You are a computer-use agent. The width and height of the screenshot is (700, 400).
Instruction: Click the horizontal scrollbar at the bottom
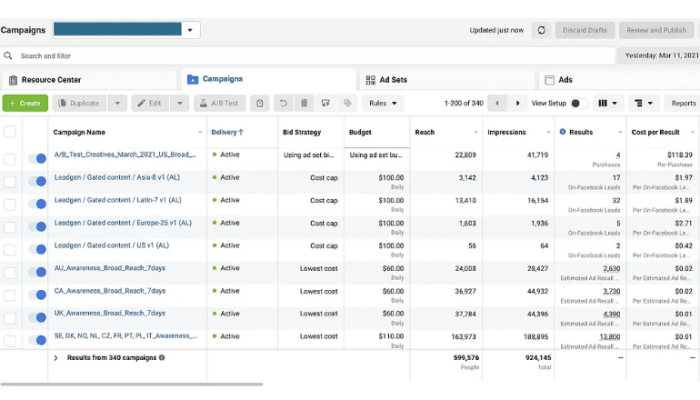[130, 384]
